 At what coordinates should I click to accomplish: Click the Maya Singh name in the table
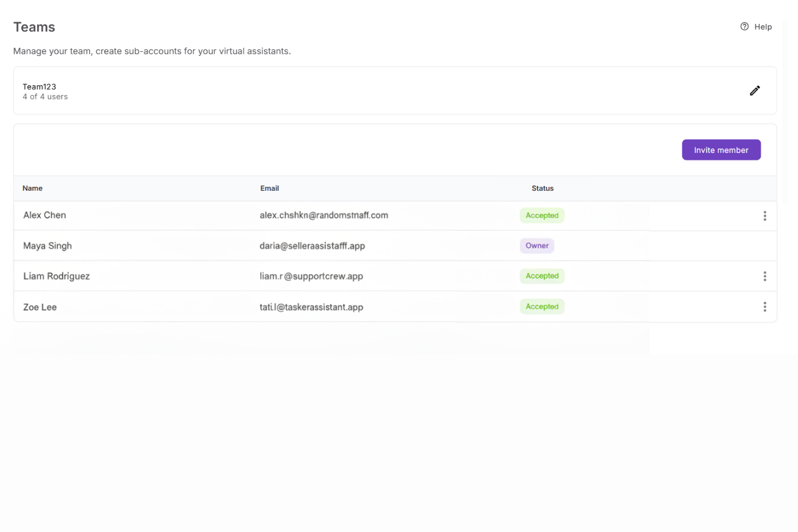(x=47, y=246)
